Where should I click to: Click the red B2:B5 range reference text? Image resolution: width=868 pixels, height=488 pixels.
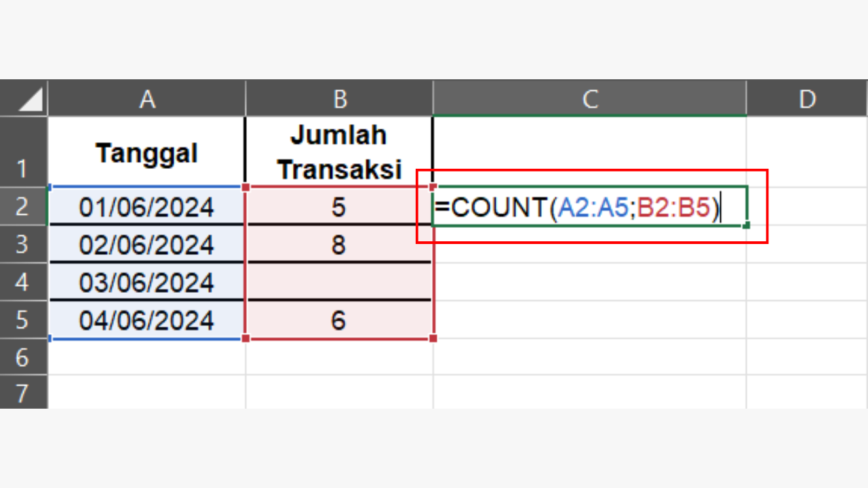tap(675, 207)
